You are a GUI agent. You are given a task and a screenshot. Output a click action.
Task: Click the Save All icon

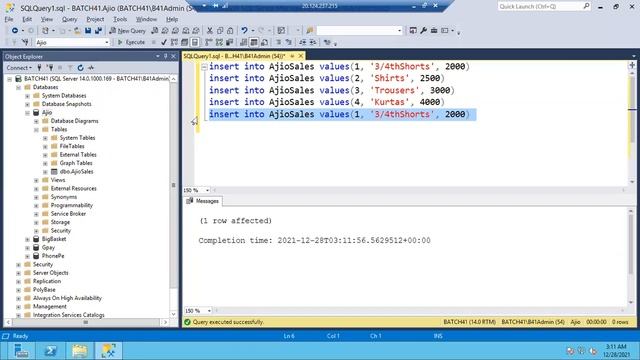click(x=98, y=31)
